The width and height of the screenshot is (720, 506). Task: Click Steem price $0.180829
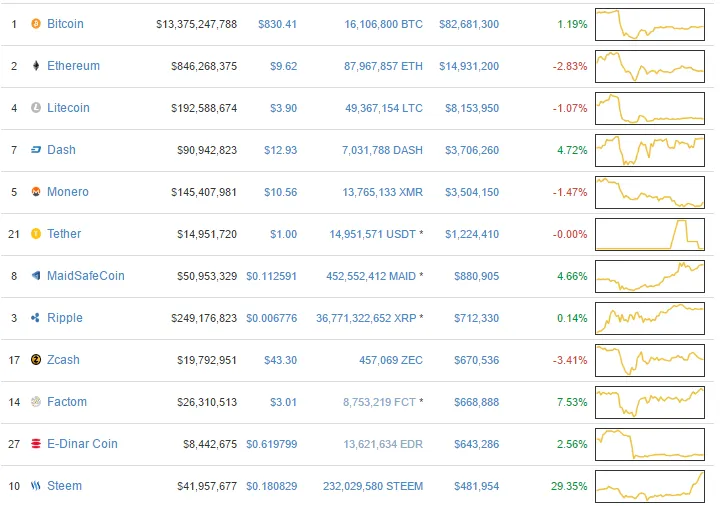pyautogui.click(x=271, y=486)
